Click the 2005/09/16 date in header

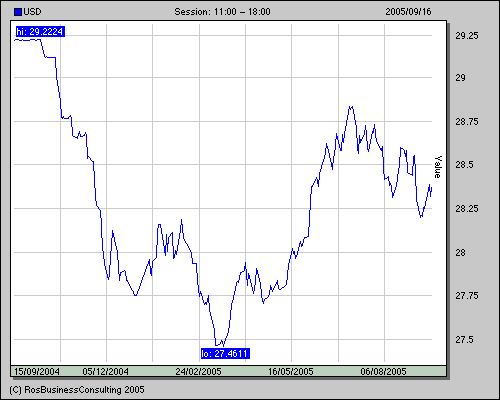pyautogui.click(x=408, y=12)
